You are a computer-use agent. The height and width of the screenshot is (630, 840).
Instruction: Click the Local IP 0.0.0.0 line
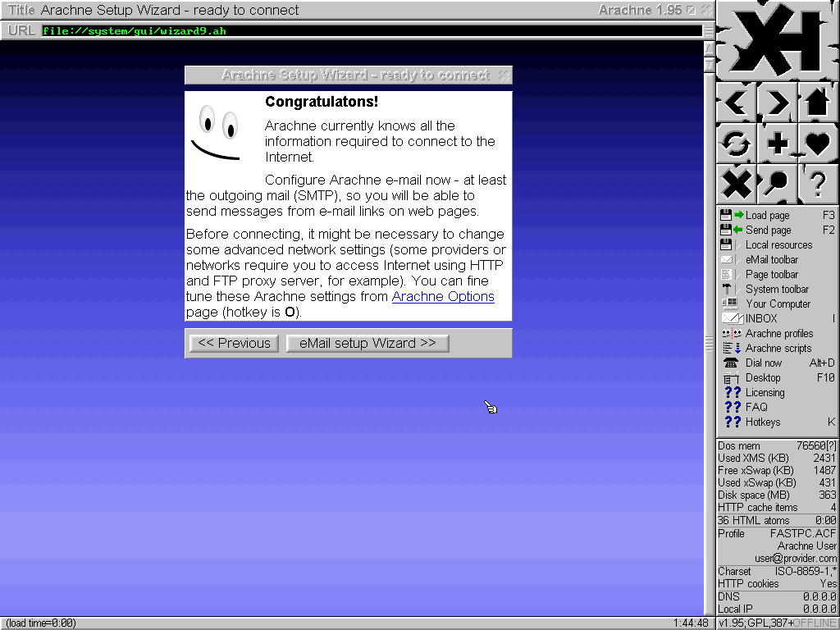pyautogui.click(x=777, y=609)
